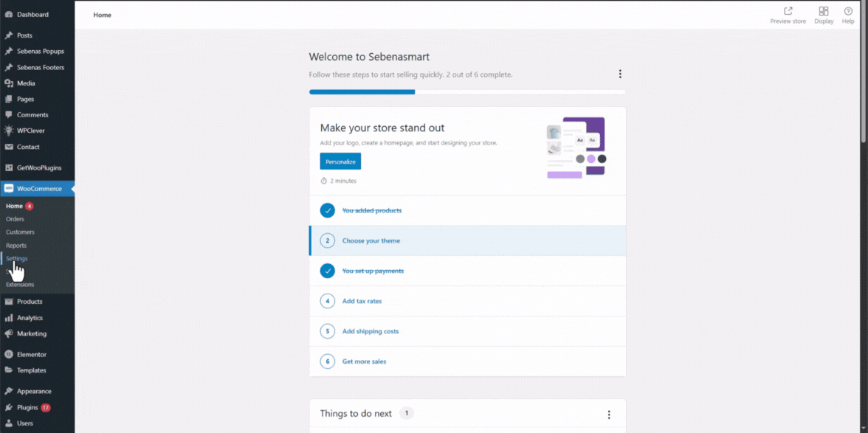Click the Contact envelope icon
This screenshot has height=433, width=868.
coord(9,147)
